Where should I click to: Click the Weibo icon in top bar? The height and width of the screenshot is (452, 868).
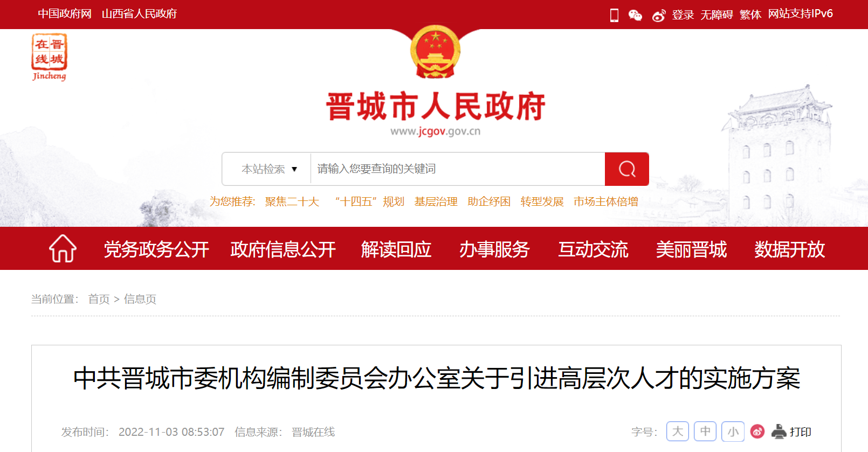tap(658, 15)
